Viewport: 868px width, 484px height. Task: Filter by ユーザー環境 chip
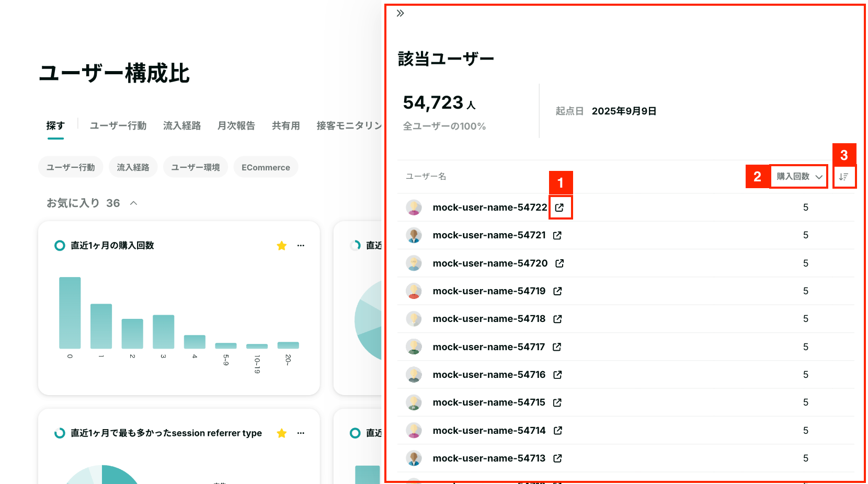coord(196,167)
